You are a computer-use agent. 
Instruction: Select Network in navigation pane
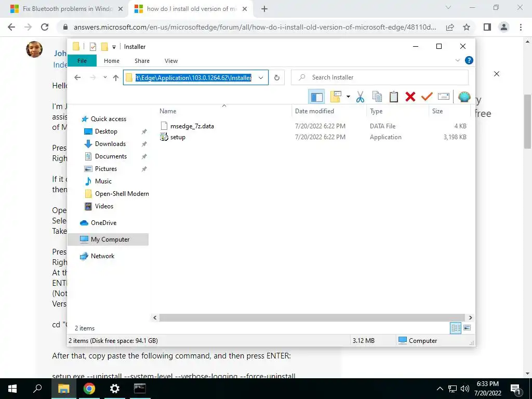point(102,256)
